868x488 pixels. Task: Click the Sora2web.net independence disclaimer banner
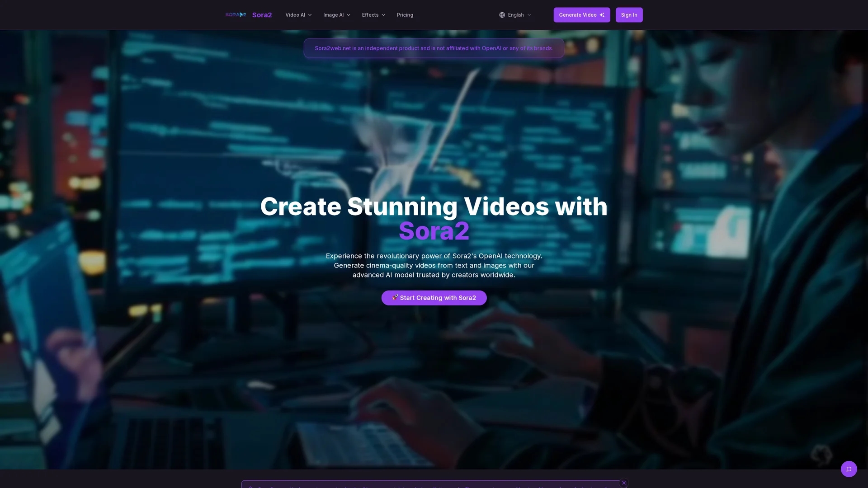click(x=434, y=48)
